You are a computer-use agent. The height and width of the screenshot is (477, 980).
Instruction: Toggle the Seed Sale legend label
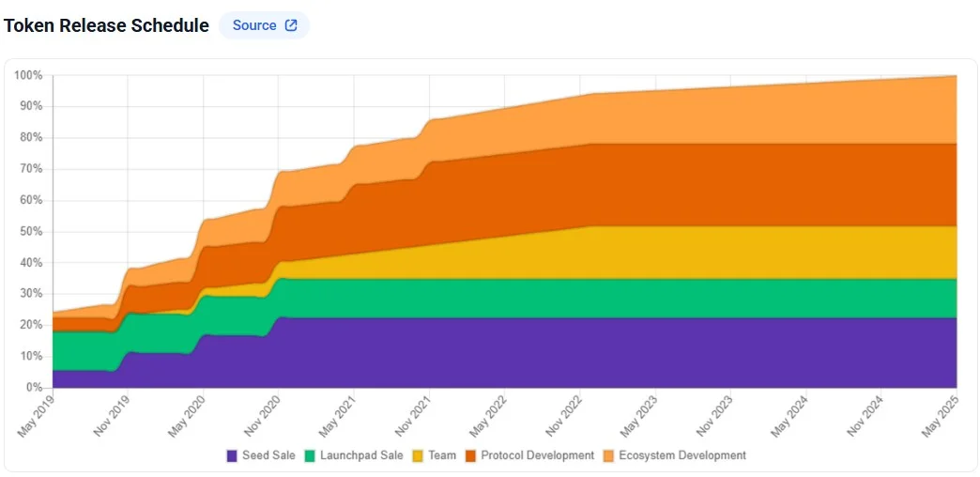pyautogui.click(x=268, y=455)
